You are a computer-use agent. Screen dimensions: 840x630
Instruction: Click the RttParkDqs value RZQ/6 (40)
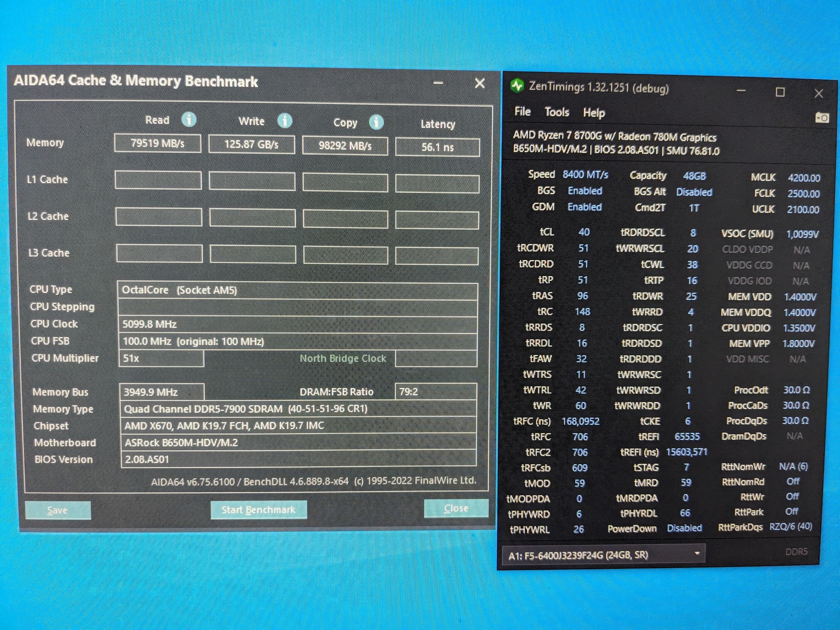tap(791, 526)
